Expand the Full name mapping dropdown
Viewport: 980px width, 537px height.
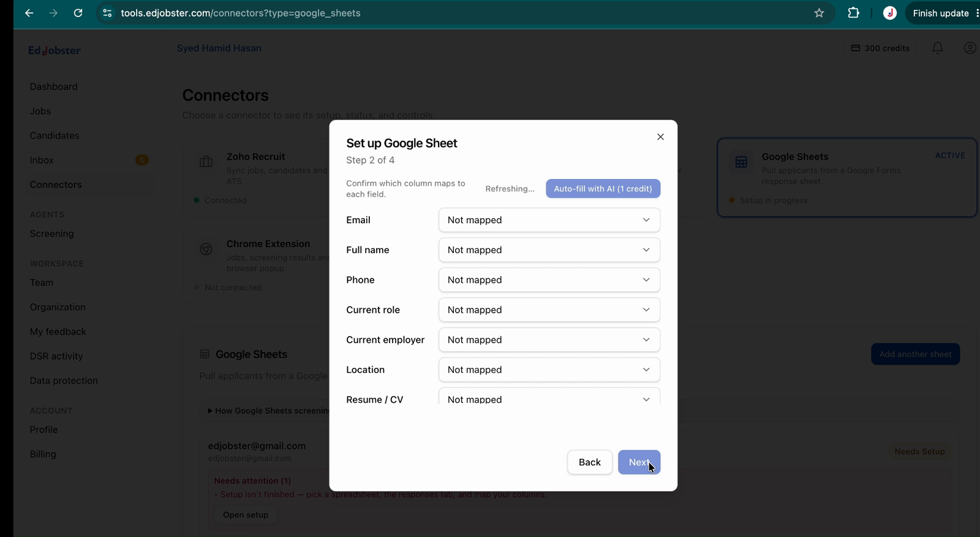point(549,250)
